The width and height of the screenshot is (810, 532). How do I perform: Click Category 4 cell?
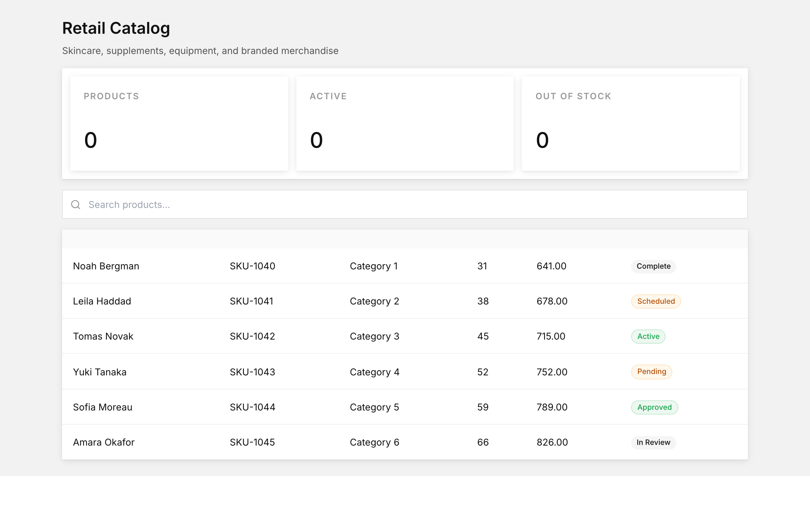[374, 372]
